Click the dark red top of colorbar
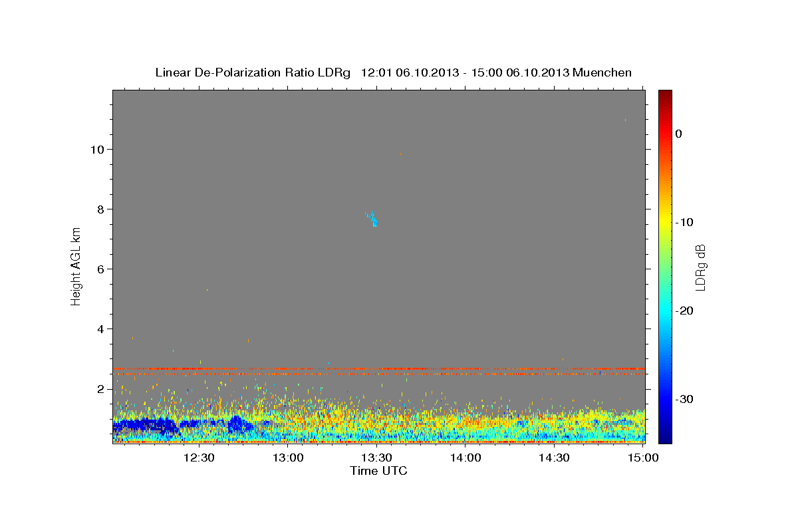Screen dimensions: 798x532 click(665, 94)
